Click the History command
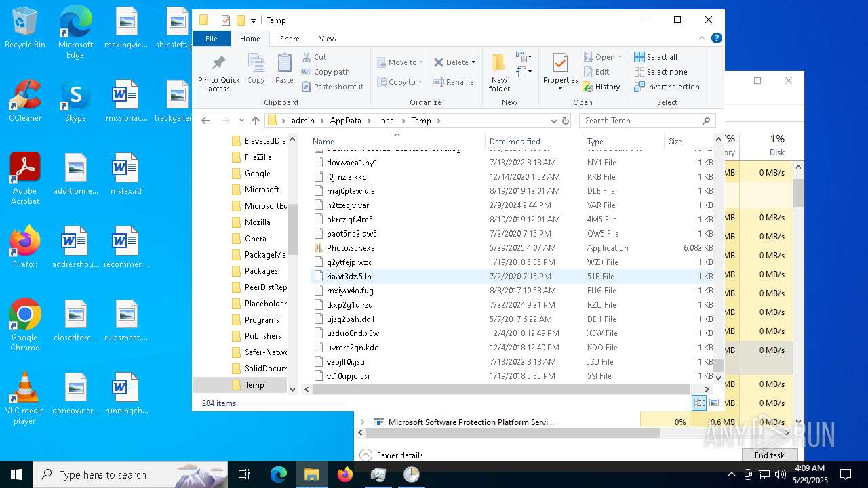Screen dimensions: 868x488 (601, 87)
